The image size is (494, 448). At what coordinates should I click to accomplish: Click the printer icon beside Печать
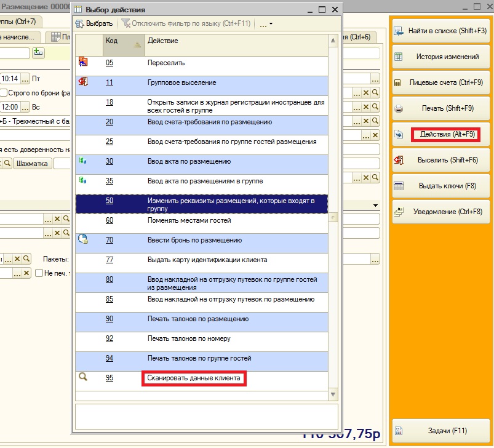point(399,109)
